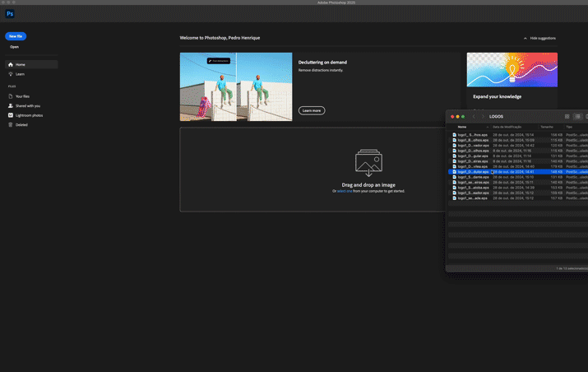The width and height of the screenshot is (588, 372).
Task: Click the 'select one' link
Action: [345, 191]
